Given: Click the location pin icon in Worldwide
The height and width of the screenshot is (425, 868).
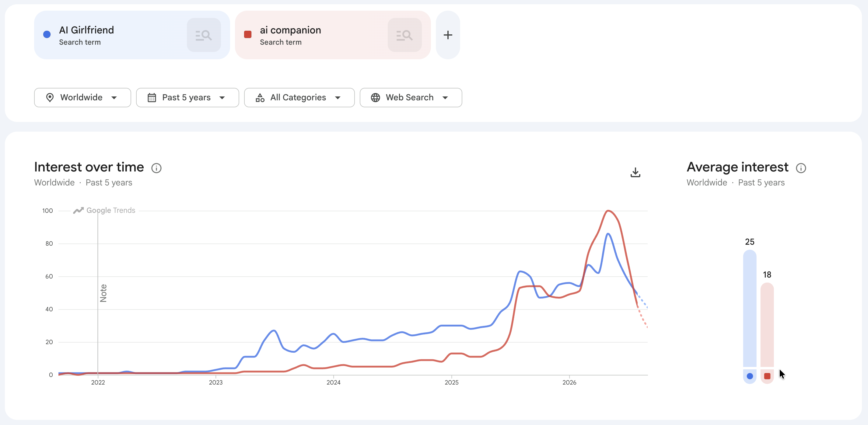Looking at the screenshot, I should [50, 98].
